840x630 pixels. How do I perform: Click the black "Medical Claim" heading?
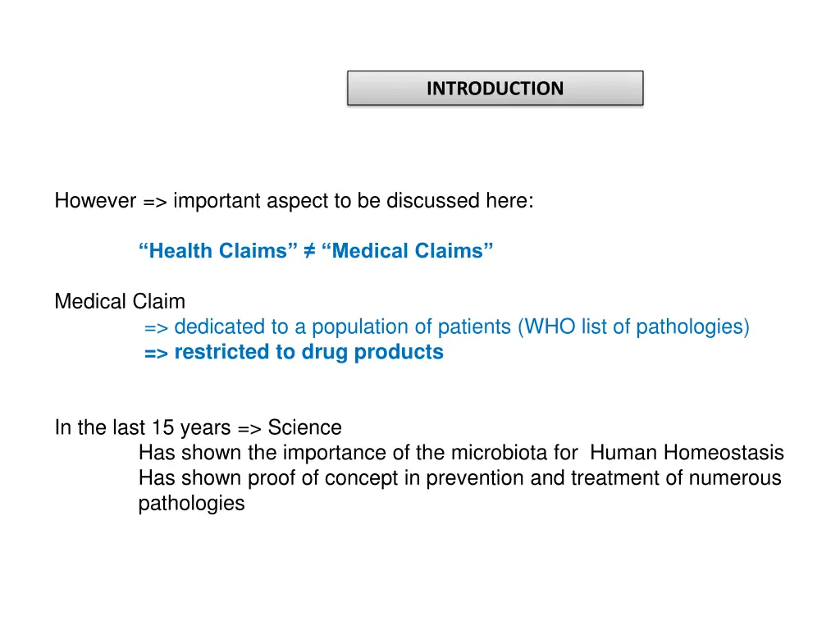(x=120, y=301)
